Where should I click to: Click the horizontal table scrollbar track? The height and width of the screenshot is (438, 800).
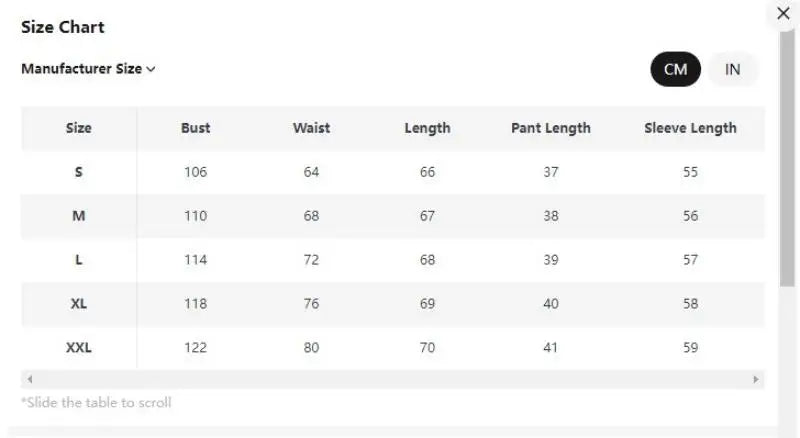point(390,380)
